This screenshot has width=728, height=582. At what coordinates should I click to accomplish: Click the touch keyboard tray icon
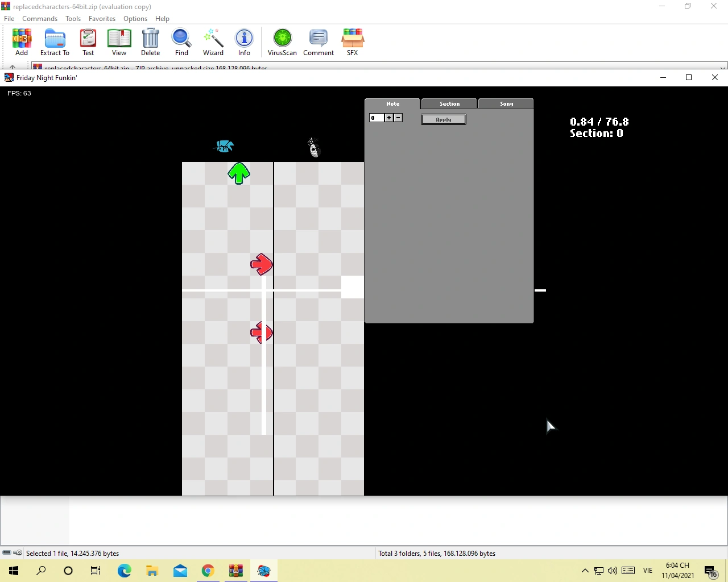[628, 571]
